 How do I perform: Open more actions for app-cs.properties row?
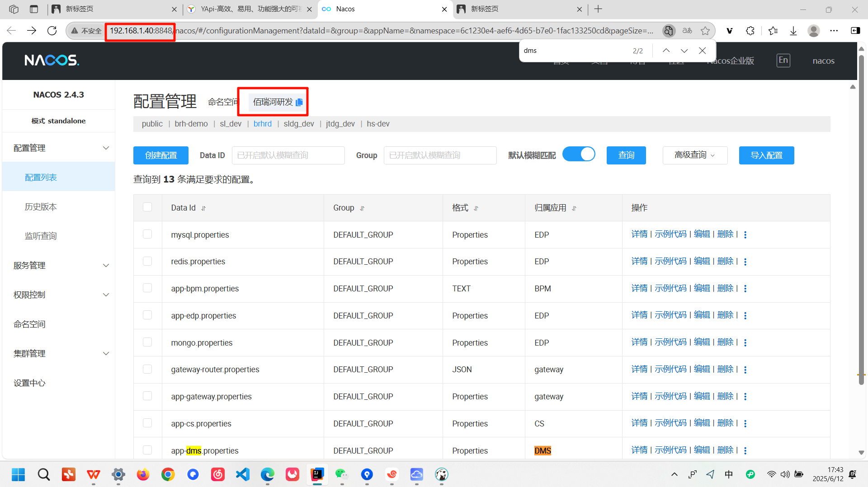[745, 423]
